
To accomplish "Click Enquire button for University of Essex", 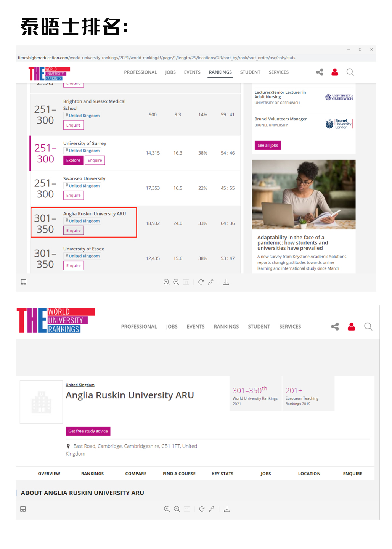I will pos(74,265).
